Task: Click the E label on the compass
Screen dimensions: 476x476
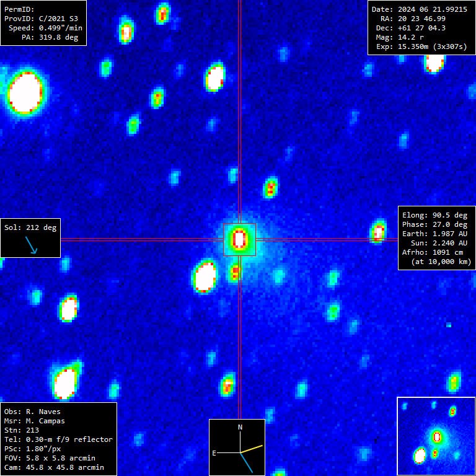Action: pyautogui.click(x=214, y=453)
